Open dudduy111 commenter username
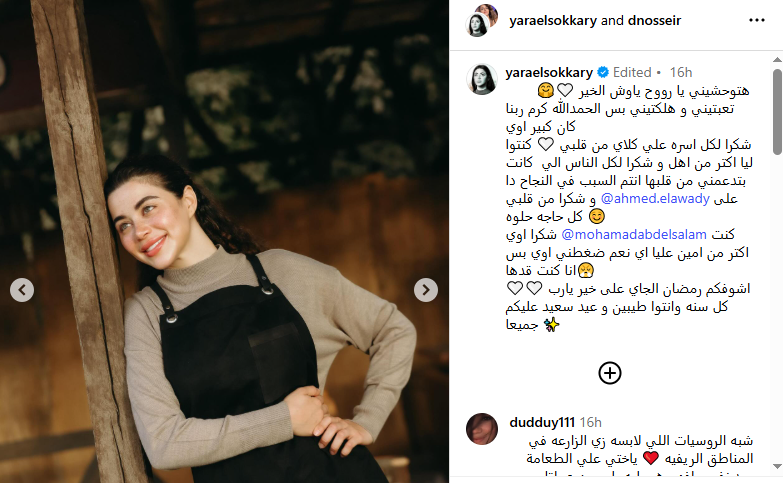This screenshot has width=783, height=483. pyautogui.click(x=542, y=423)
